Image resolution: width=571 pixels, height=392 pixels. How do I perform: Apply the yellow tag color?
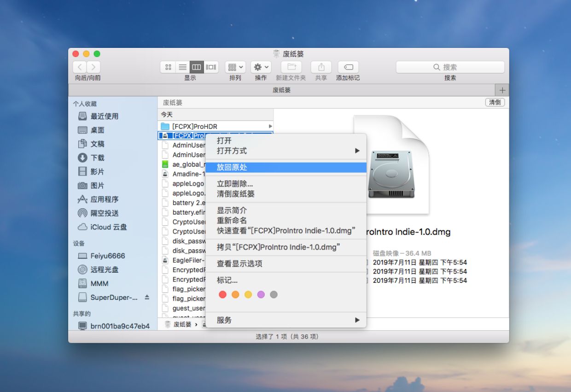[x=248, y=294]
